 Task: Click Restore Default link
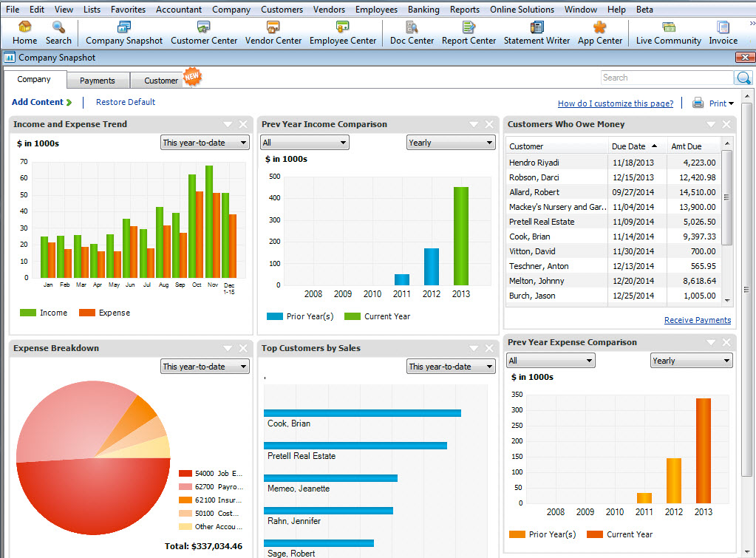[x=126, y=102]
